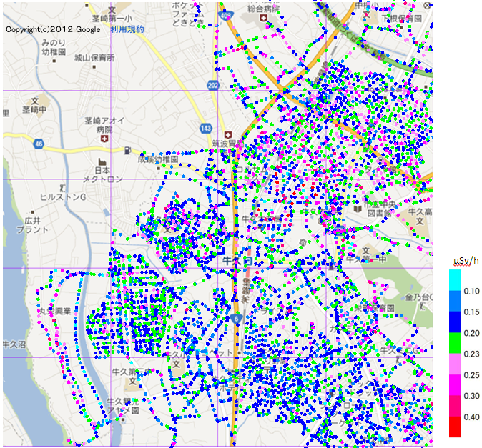Viewport: 482px width, 448px height.
Task: Click the gas station icon on route 46
Action: coord(127,151)
